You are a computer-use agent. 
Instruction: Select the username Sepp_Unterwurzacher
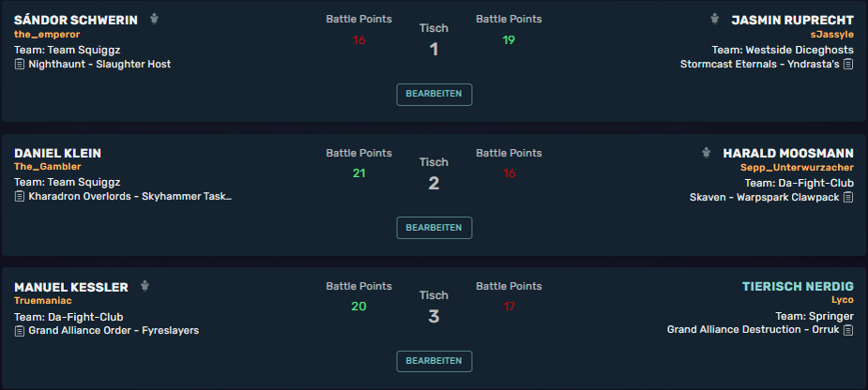point(797,167)
